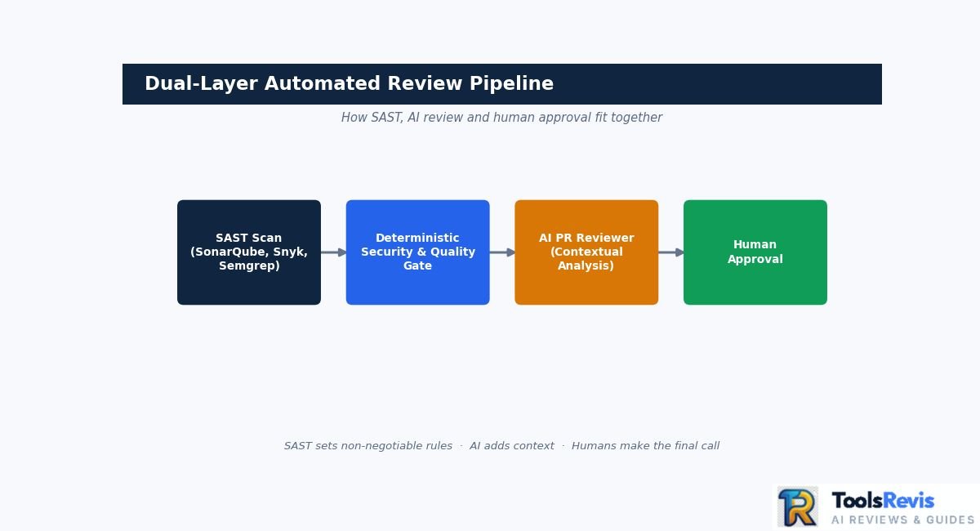Click the footer text 'SAST sets non-negotiable rules'
This screenshot has width=980, height=531.
[x=368, y=446]
